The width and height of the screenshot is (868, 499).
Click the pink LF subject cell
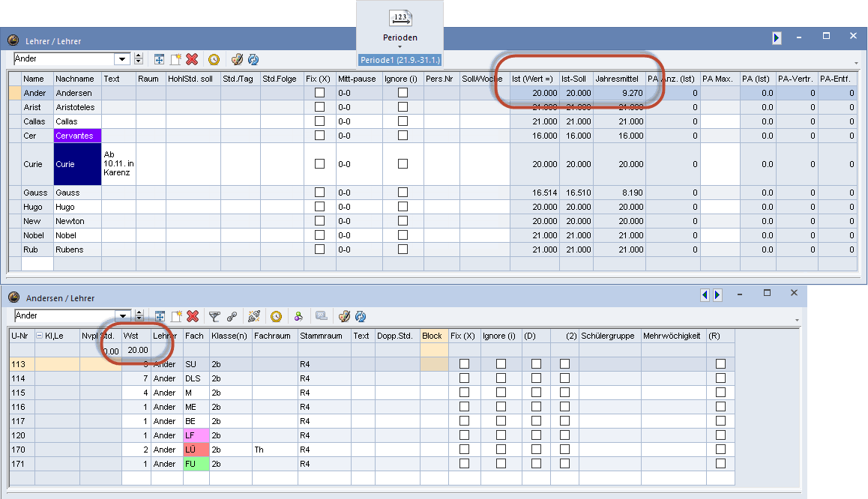click(196, 435)
